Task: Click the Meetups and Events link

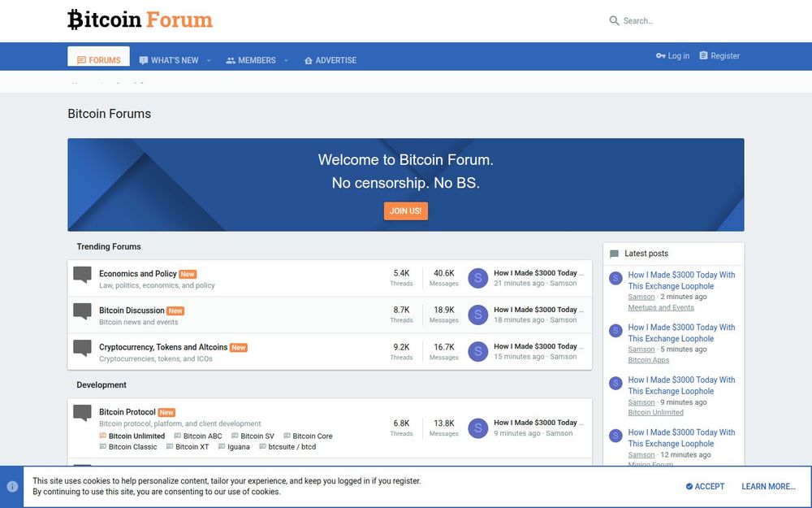Action: pyautogui.click(x=661, y=307)
